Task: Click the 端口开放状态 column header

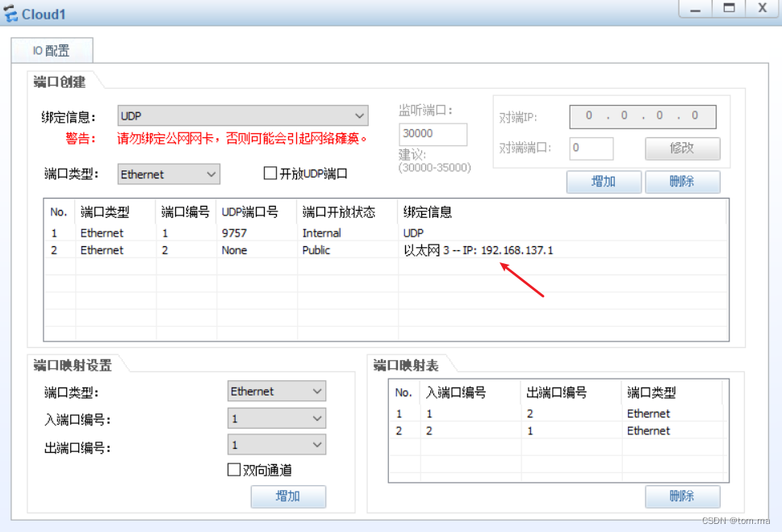Action: point(347,212)
